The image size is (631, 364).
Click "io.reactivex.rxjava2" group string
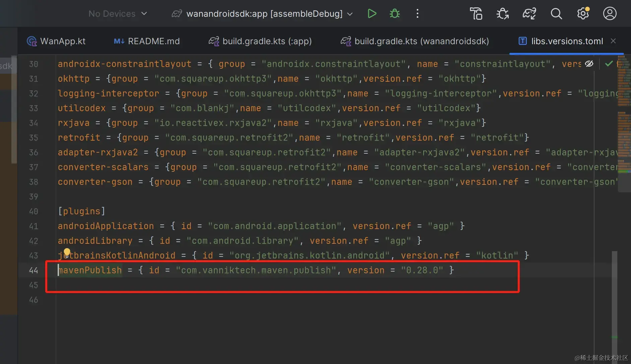point(213,123)
